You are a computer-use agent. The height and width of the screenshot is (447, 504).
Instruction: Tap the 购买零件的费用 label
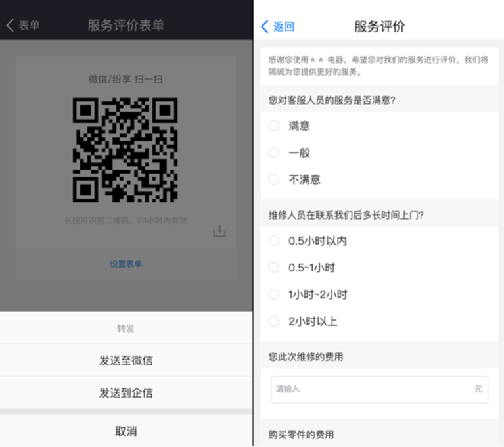[301, 435]
